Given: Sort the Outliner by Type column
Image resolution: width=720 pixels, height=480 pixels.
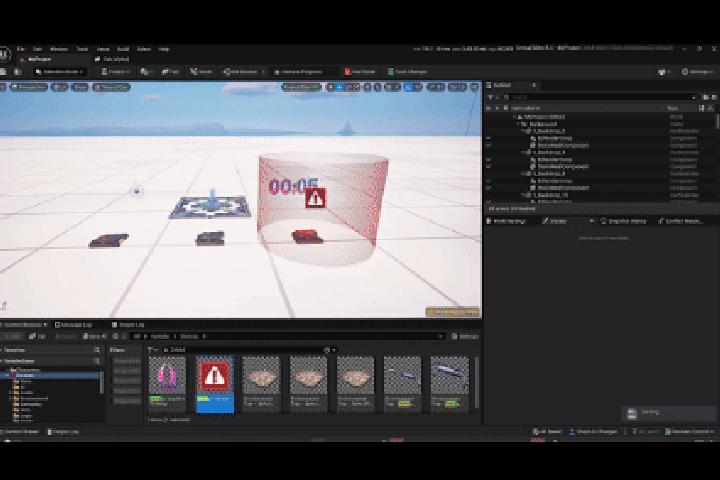Looking at the screenshot, I should pyautogui.click(x=673, y=108).
